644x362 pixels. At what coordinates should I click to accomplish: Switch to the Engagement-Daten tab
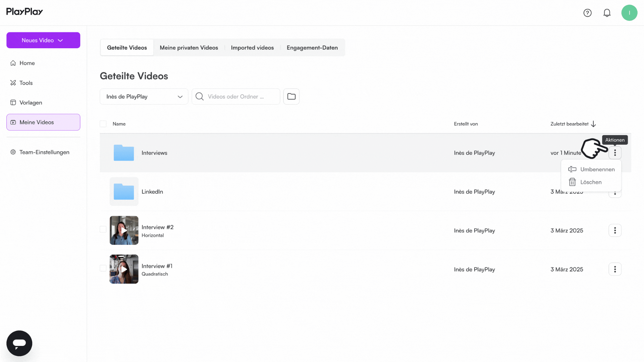tap(312, 48)
